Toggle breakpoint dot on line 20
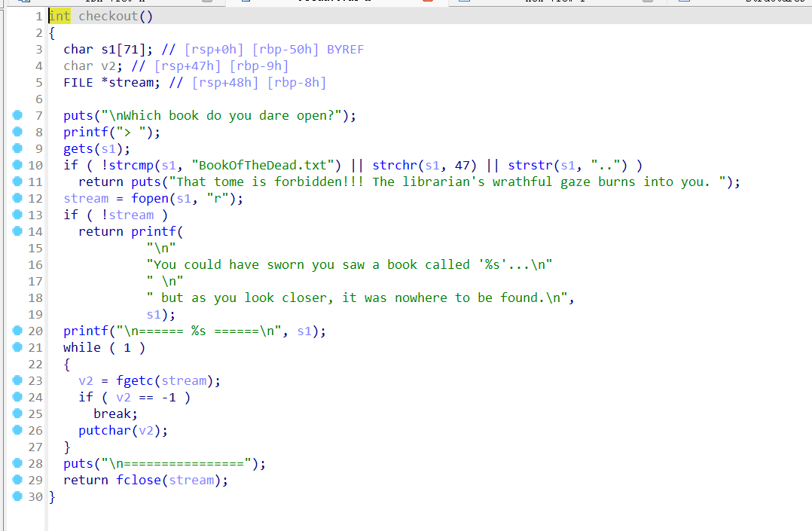This screenshot has height=531, width=812. pos(17,331)
